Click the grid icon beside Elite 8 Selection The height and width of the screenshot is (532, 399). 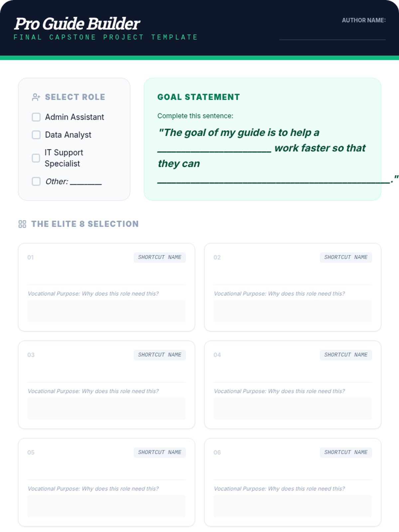pyautogui.click(x=22, y=224)
